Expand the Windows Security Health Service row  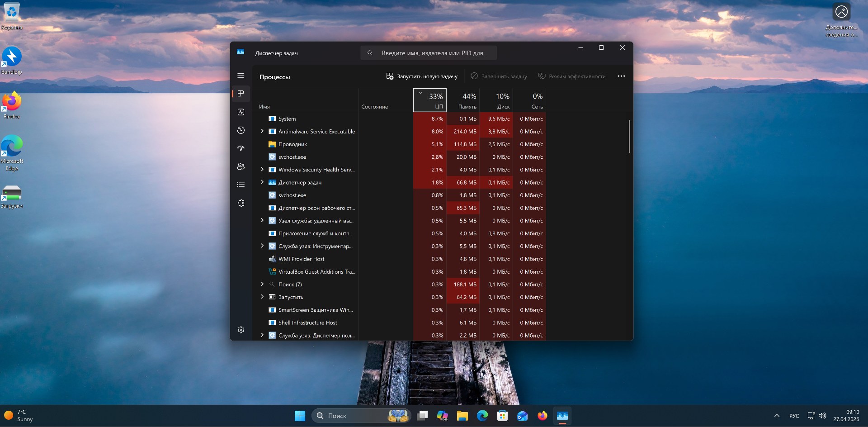point(262,170)
